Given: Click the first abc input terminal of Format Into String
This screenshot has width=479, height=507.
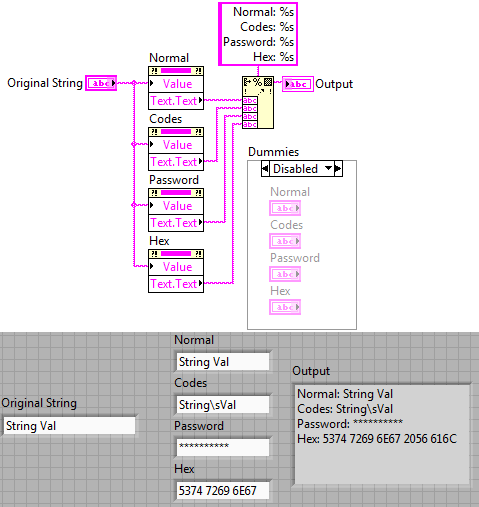Looking at the screenshot, I should [x=250, y=100].
